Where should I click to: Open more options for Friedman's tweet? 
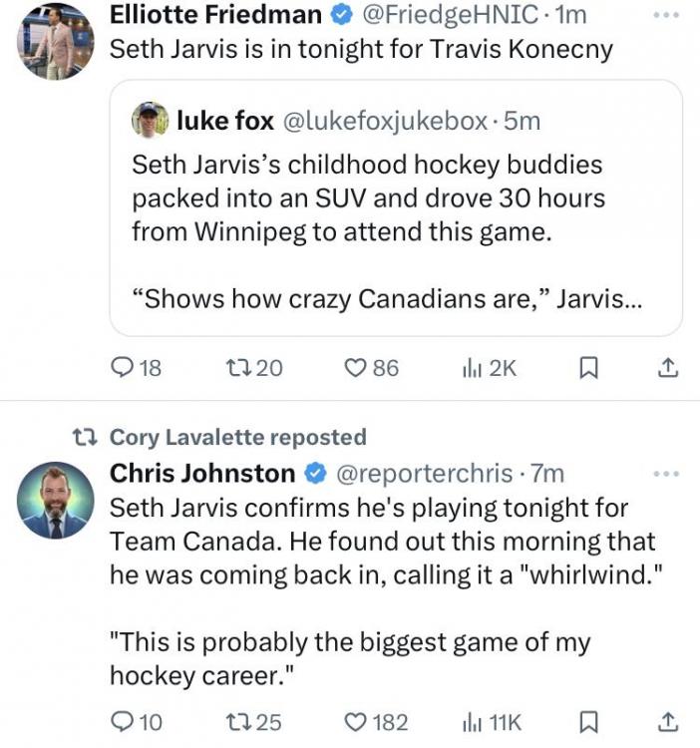664,16
